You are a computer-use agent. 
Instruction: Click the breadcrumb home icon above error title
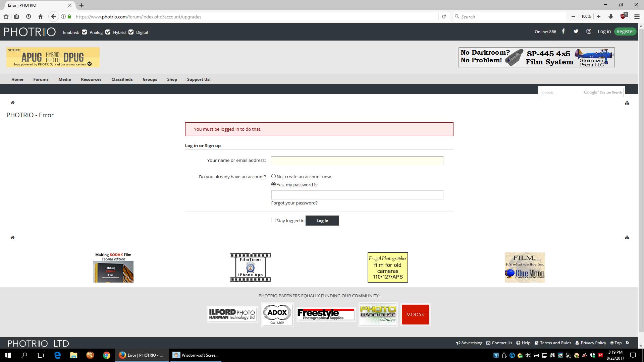12,103
